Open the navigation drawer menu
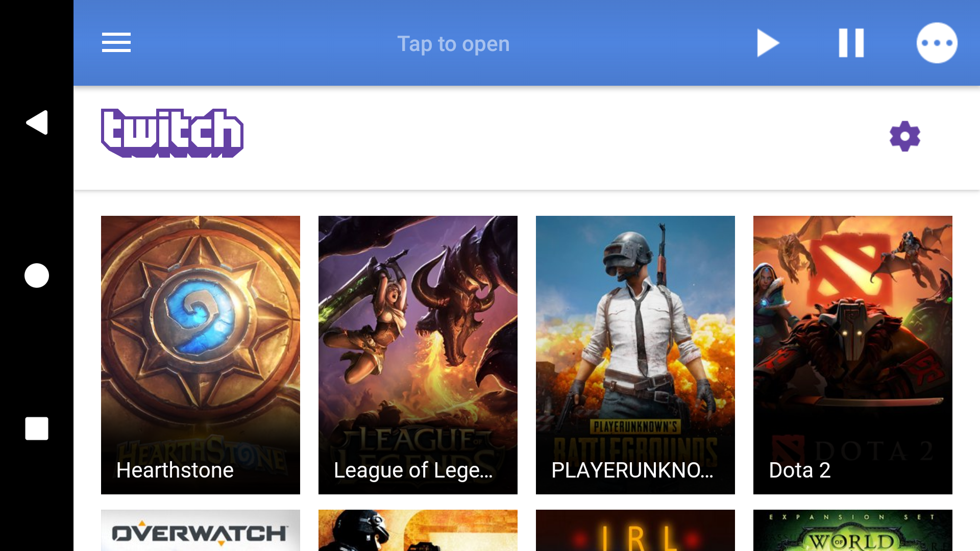 (x=116, y=43)
